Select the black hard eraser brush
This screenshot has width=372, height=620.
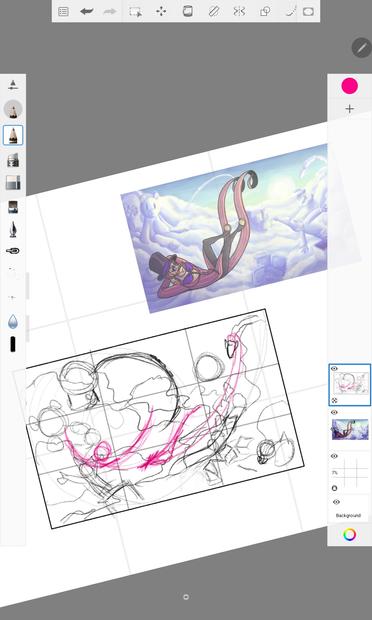pyautogui.click(x=13, y=344)
